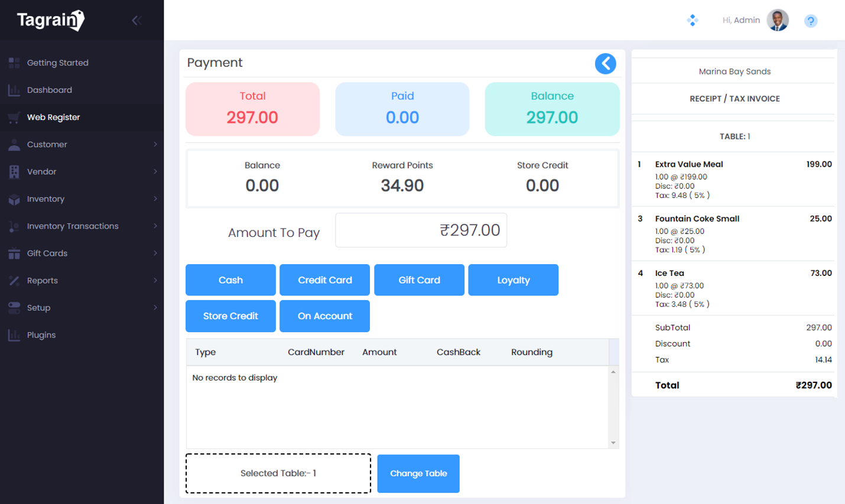Open the Plugins sidebar icon
Image resolution: width=845 pixels, height=504 pixels.
pyautogui.click(x=13, y=334)
